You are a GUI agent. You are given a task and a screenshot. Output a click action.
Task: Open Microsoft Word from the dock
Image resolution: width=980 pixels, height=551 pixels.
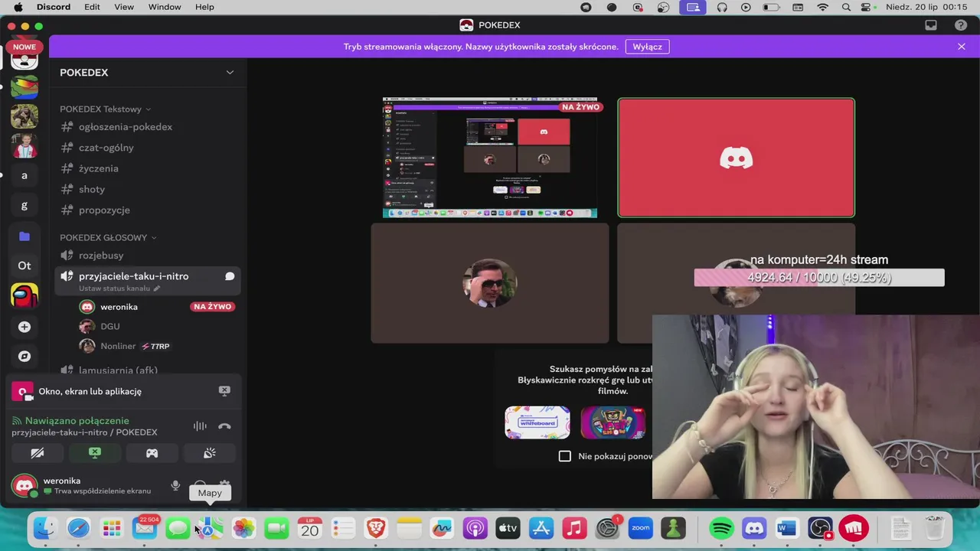[787, 528]
